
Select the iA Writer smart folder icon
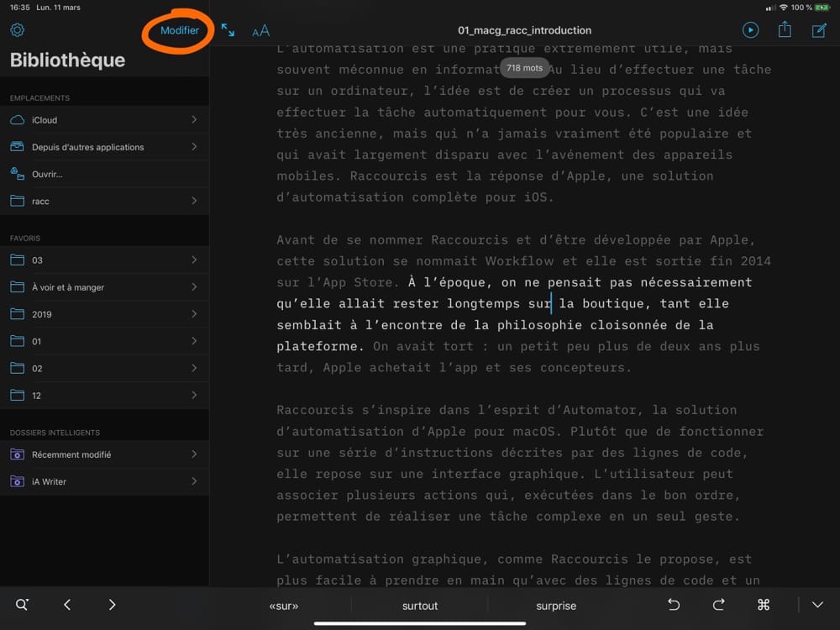[x=17, y=481]
